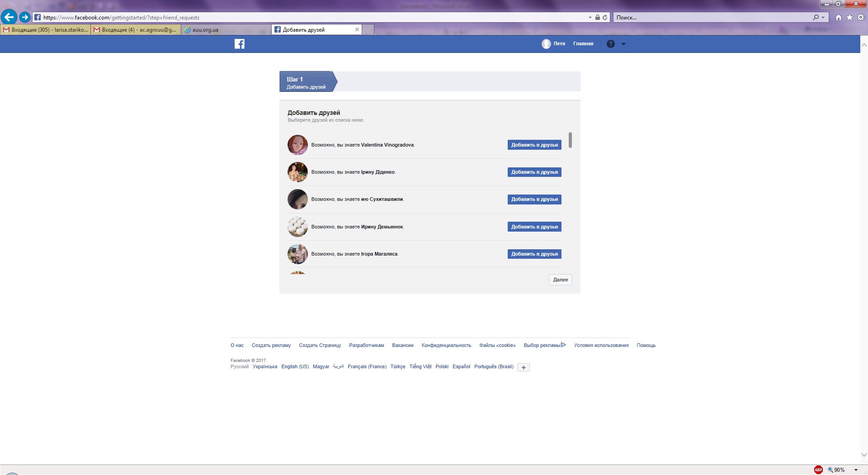Add Ігора Магаляса as friend
The width and height of the screenshot is (868, 475).
[x=534, y=254]
